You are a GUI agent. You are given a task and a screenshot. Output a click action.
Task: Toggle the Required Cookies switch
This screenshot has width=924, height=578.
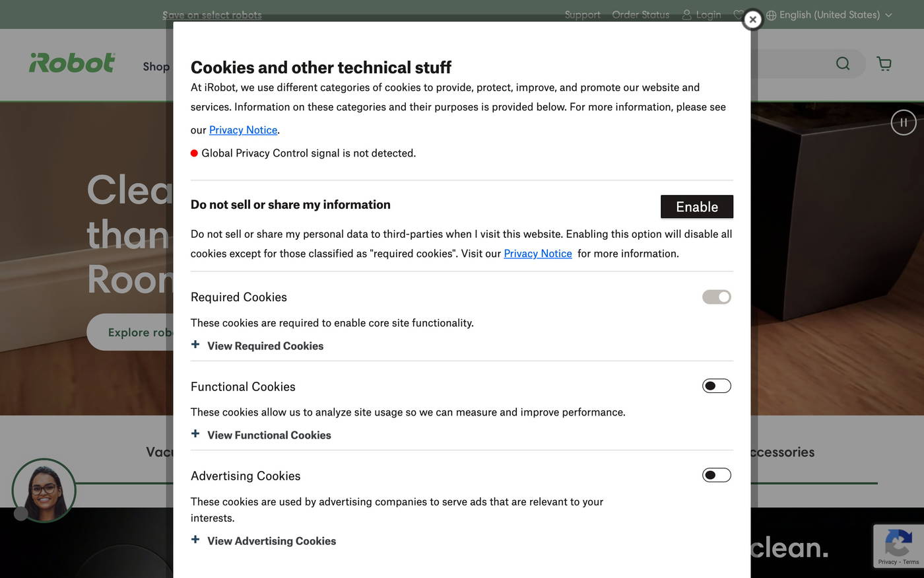point(716,297)
